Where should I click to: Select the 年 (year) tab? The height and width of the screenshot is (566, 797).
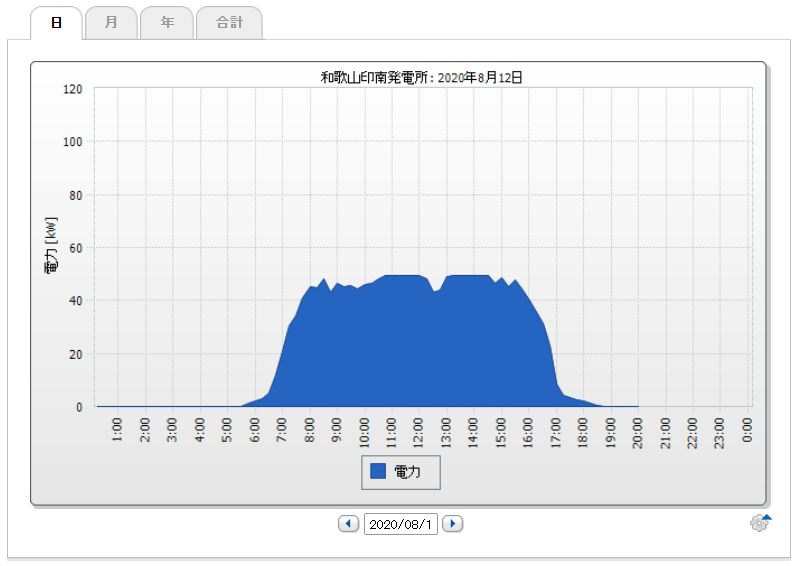coord(167,23)
